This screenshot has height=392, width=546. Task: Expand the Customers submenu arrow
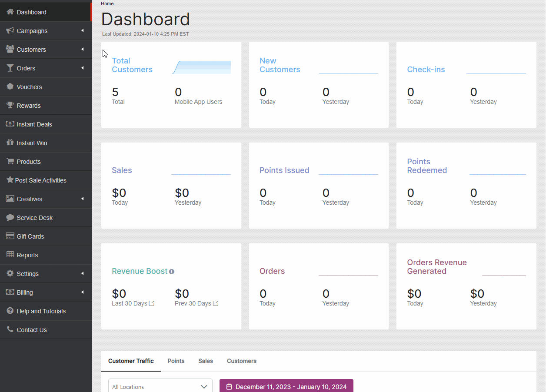83,49
